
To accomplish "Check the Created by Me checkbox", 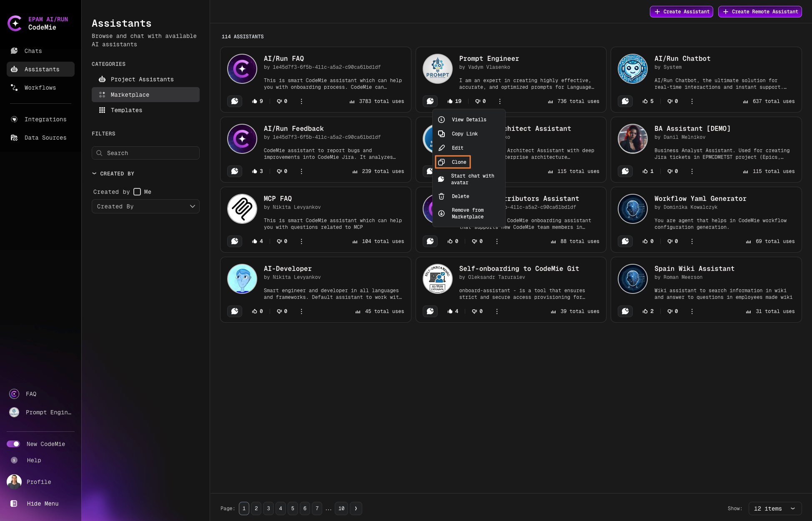I will (x=137, y=192).
